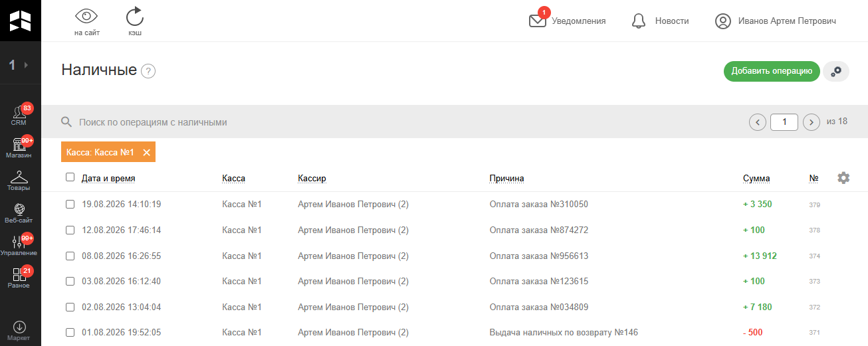
Task: Sort by Кассир column header
Action: coord(312,179)
